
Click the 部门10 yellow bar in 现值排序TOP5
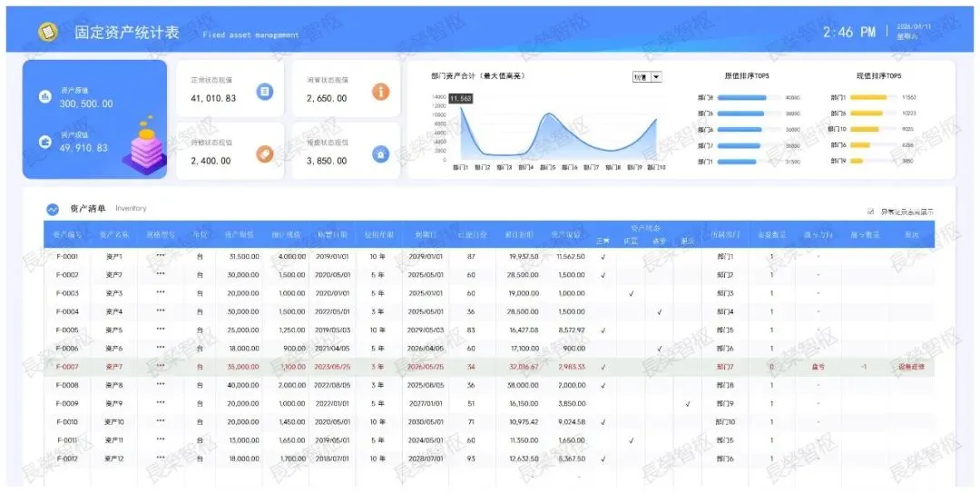(865, 130)
